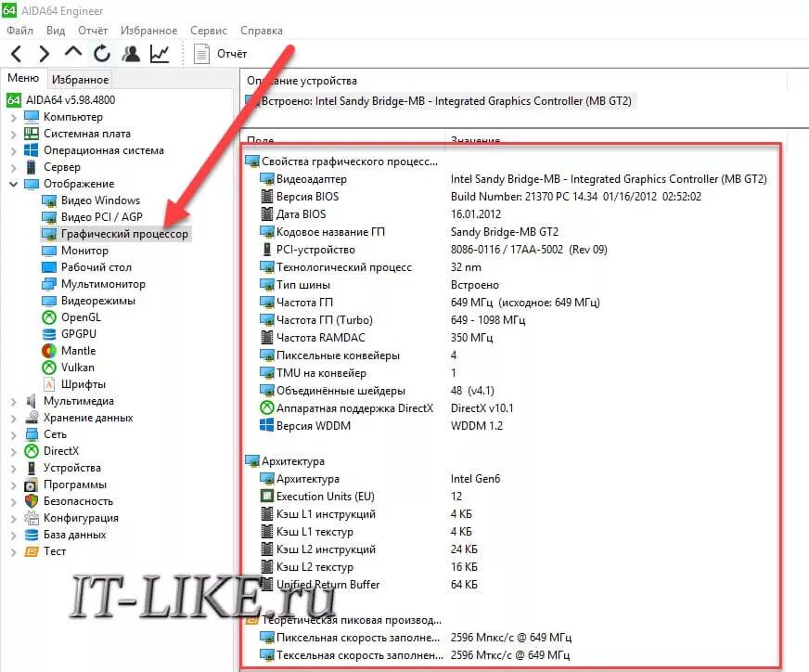
Task: Expand the Сервер tree node
Action: point(13,168)
